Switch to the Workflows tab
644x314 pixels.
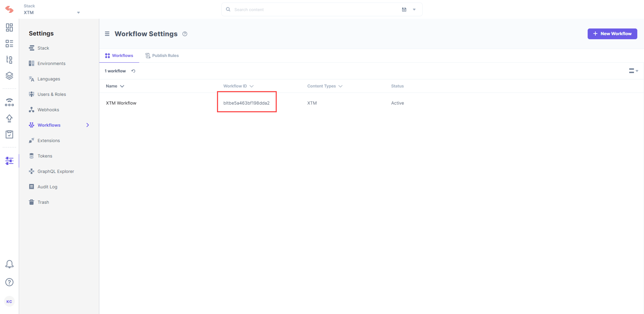point(119,55)
